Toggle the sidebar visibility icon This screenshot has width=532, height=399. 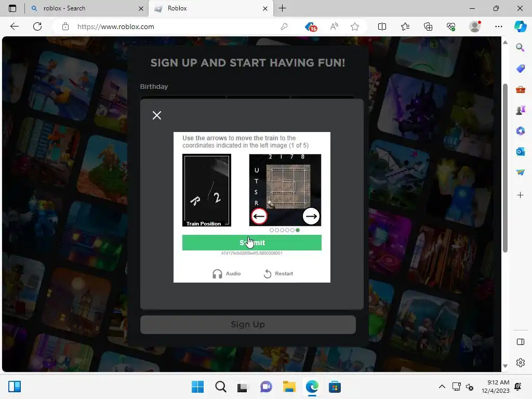[x=520, y=342]
